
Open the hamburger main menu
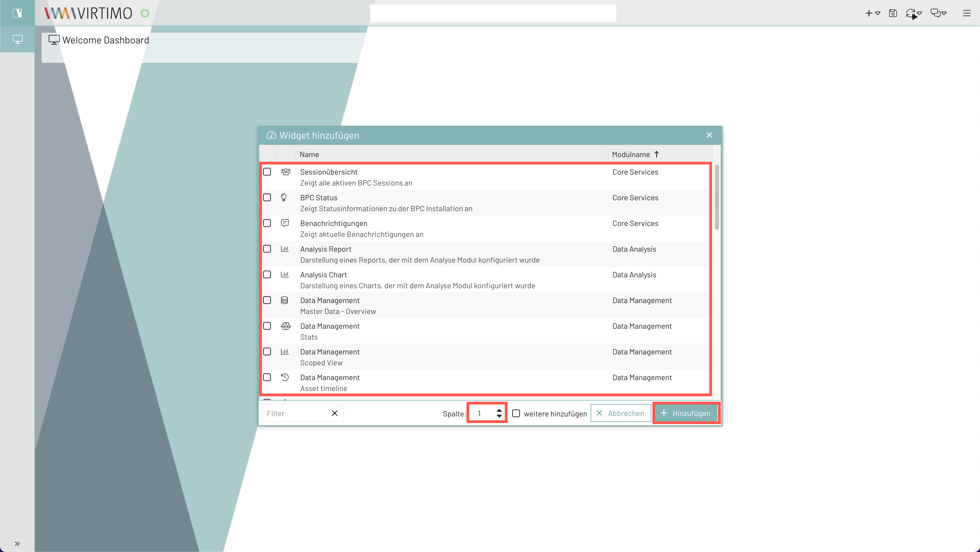pyautogui.click(x=966, y=13)
